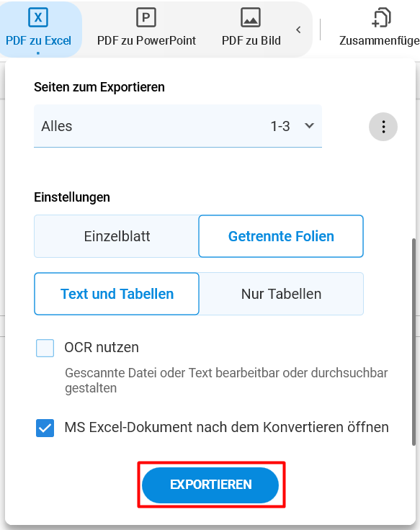
Task: Click the Zusammenfügen merge icon
Action: (381, 17)
